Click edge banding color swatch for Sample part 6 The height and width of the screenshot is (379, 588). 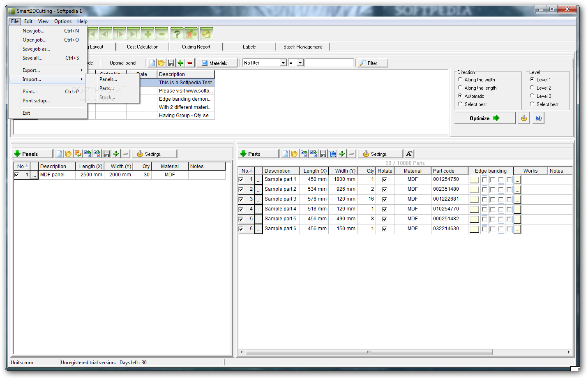475,229
